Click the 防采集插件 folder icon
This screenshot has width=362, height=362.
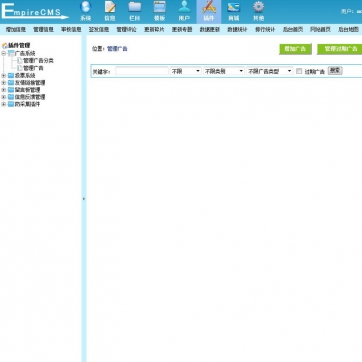(x=11, y=104)
